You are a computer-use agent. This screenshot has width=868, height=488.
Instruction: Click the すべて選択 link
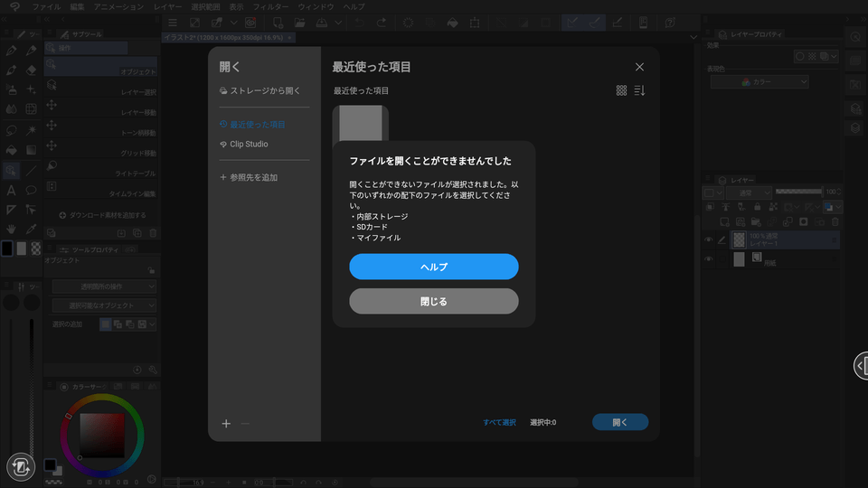point(499,422)
